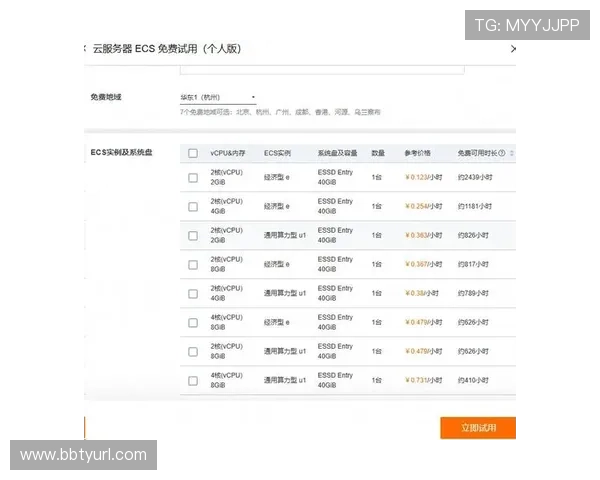Tick the checkbox for the ¥0.38/小时 row
This screenshot has height=480, width=600.
tap(193, 294)
